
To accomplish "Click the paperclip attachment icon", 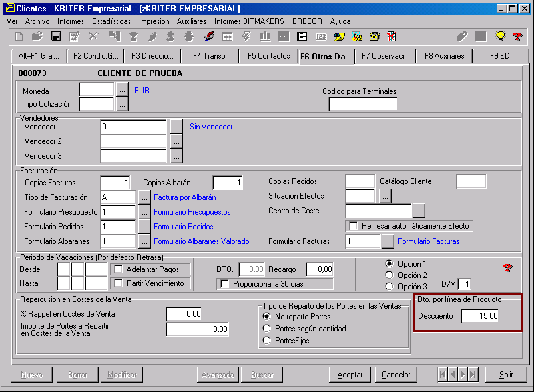I will point(462,37).
